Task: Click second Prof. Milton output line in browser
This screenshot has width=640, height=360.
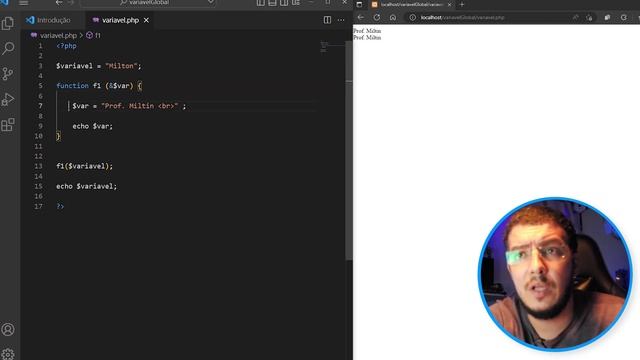Action: [367, 37]
